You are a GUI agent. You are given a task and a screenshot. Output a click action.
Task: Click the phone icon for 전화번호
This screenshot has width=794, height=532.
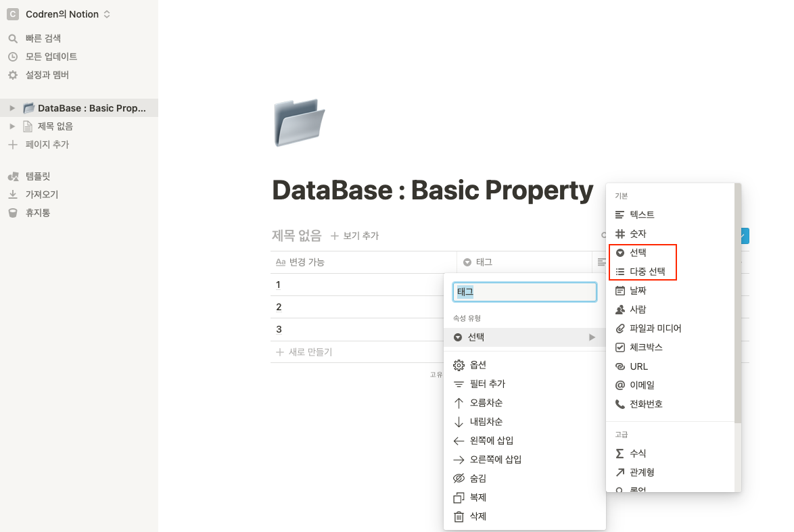click(x=620, y=404)
